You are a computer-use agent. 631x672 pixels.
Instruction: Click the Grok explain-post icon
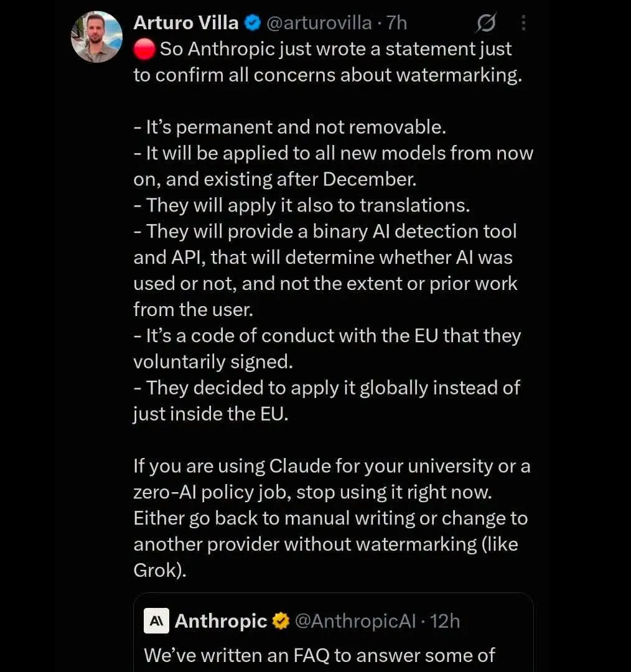click(486, 23)
